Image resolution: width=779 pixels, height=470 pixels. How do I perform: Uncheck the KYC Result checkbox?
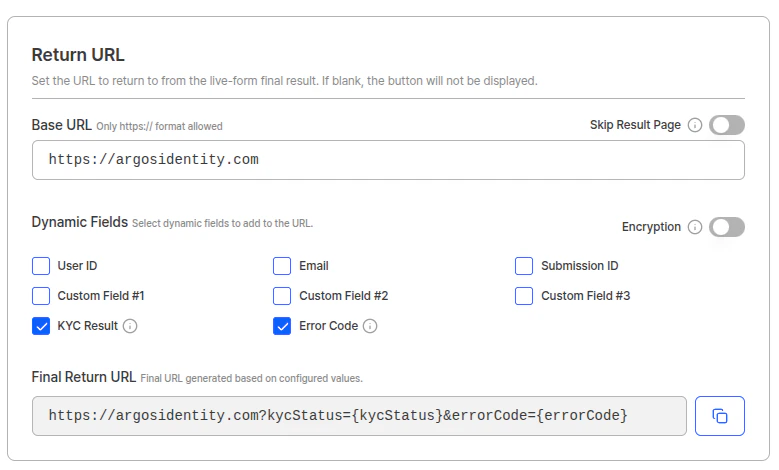click(x=41, y=326)
